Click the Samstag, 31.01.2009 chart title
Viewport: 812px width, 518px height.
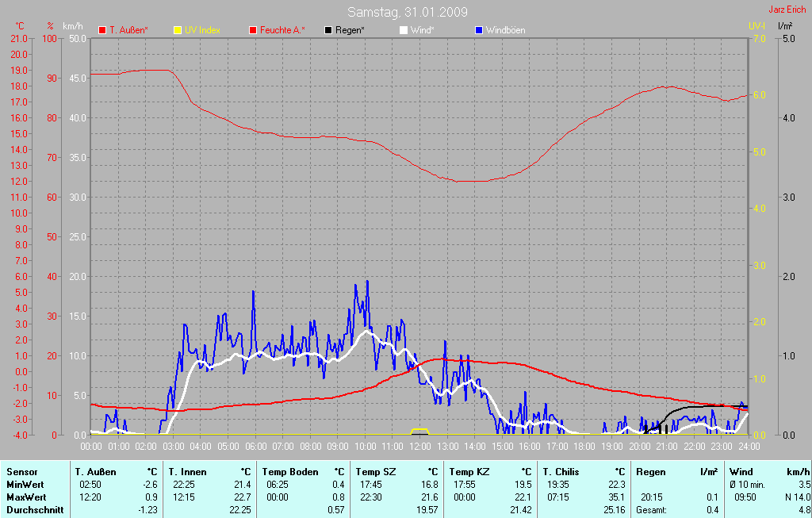(x=408, y=12)
